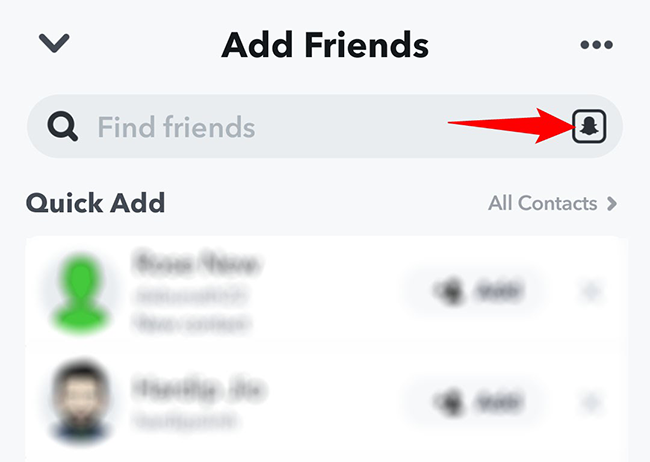Select the first blurred contact name

[x=196, y=263]
